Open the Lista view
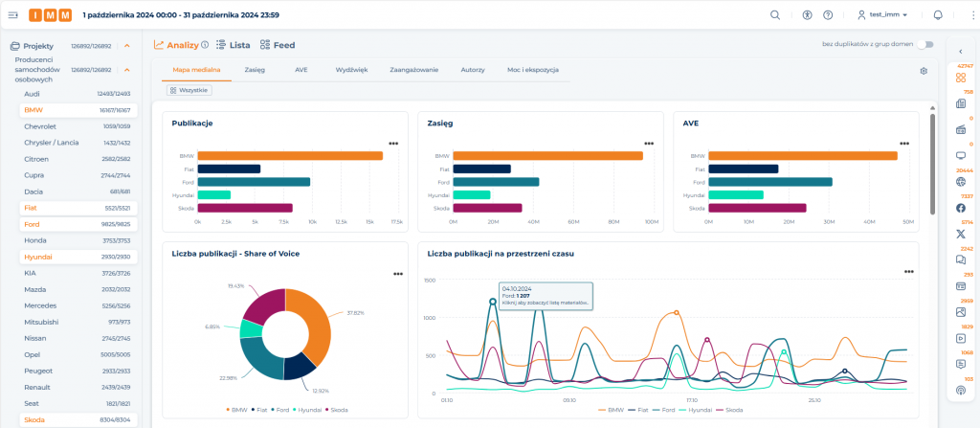This screenshot has height=428, width=980. click(234, 45)
